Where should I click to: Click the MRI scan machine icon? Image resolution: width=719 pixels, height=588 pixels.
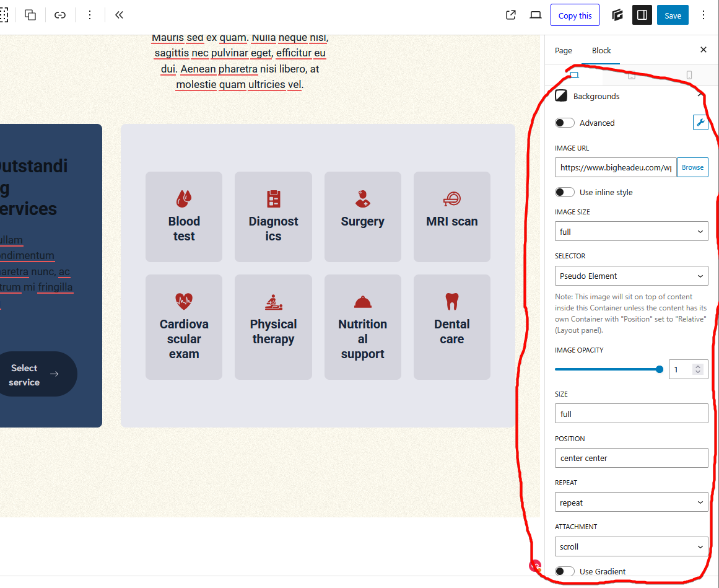coord(452,199)
